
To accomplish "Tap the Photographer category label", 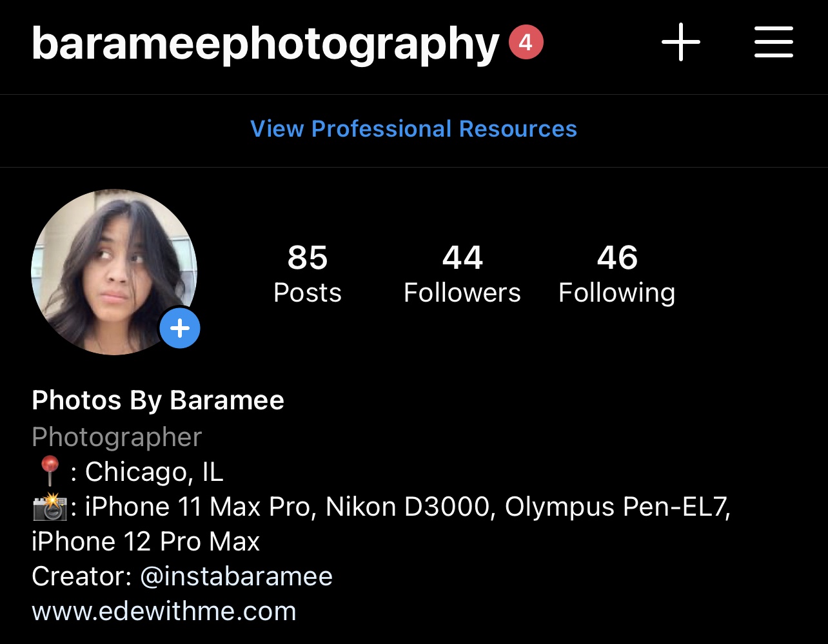I will click(117, 437).
